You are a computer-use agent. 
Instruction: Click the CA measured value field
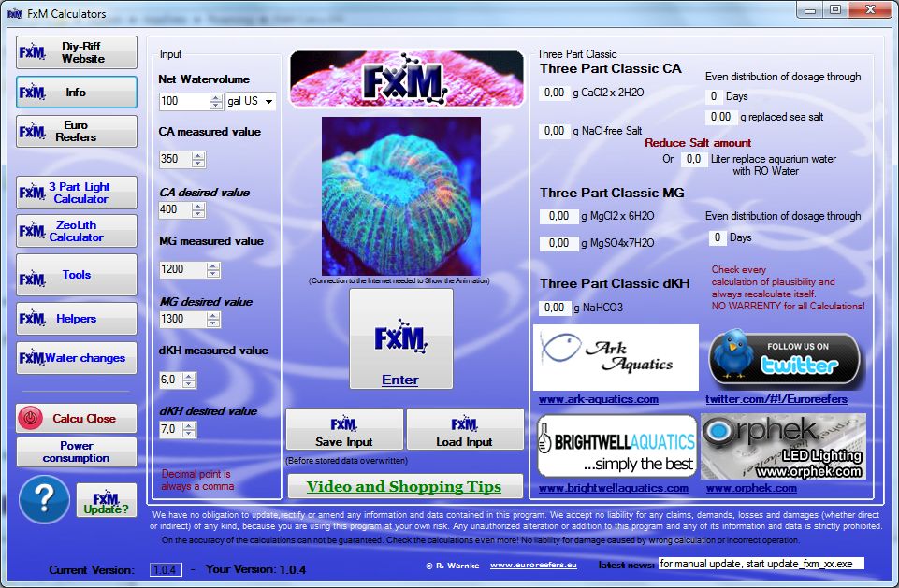coord(176,159)
